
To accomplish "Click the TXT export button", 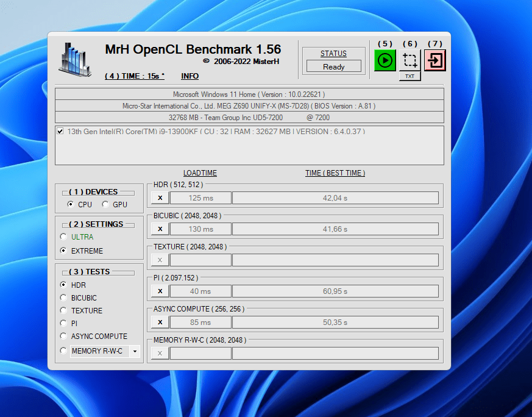I will (x=410, y=76).
